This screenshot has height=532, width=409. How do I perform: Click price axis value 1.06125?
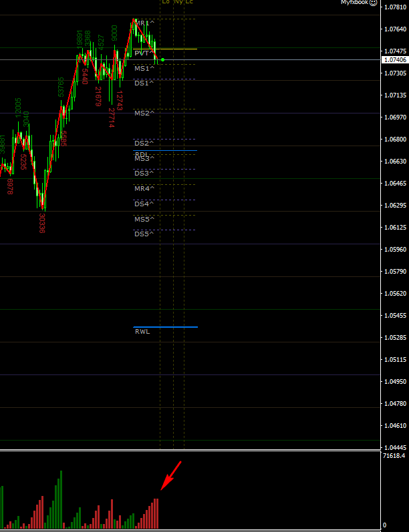(395, 227)
